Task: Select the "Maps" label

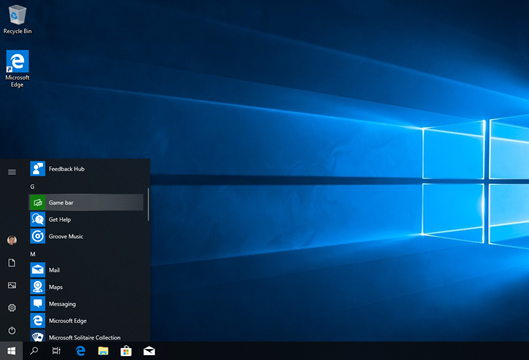Action: (x=56, y=287)
